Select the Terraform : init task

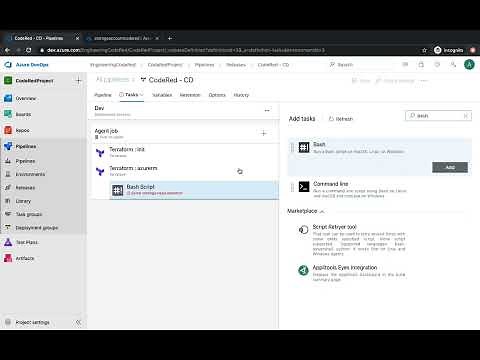183,152
